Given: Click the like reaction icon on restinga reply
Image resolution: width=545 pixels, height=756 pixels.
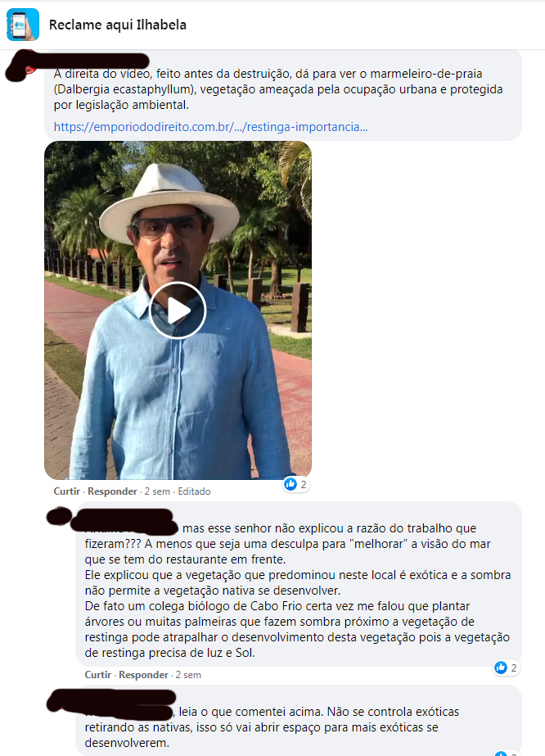Looking at the screenshot, I should click(x=501, y=668).
